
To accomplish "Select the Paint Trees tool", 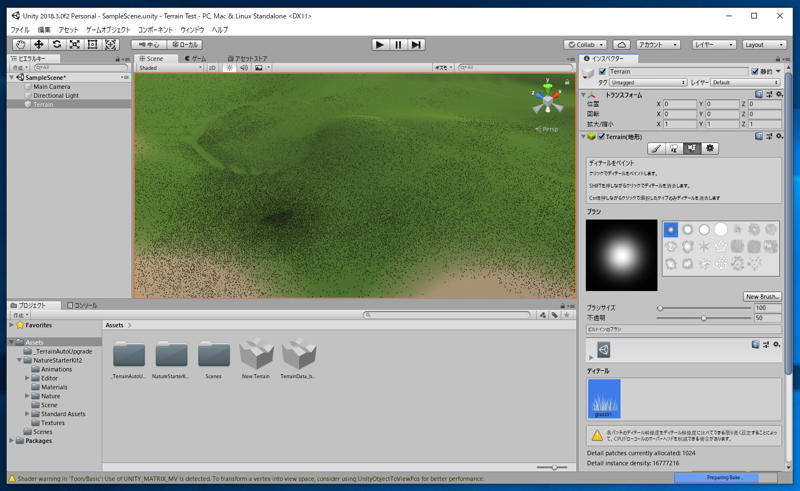I will (x=674, y=149).
